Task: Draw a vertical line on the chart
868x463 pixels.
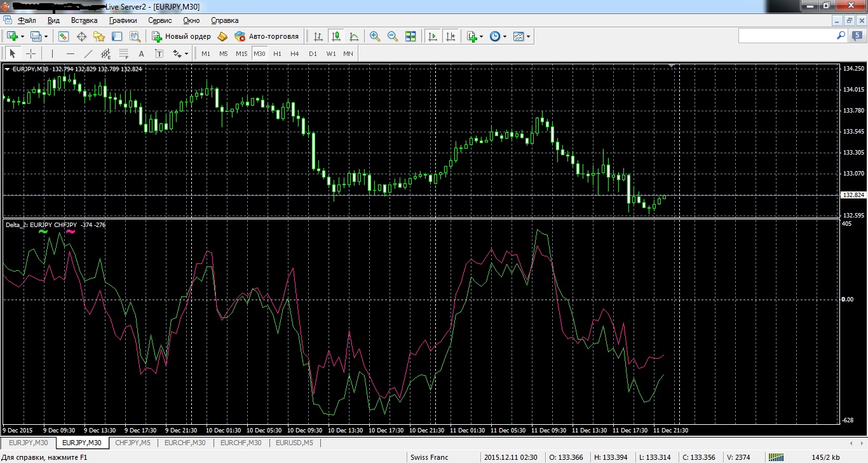Action: point(53,53)
